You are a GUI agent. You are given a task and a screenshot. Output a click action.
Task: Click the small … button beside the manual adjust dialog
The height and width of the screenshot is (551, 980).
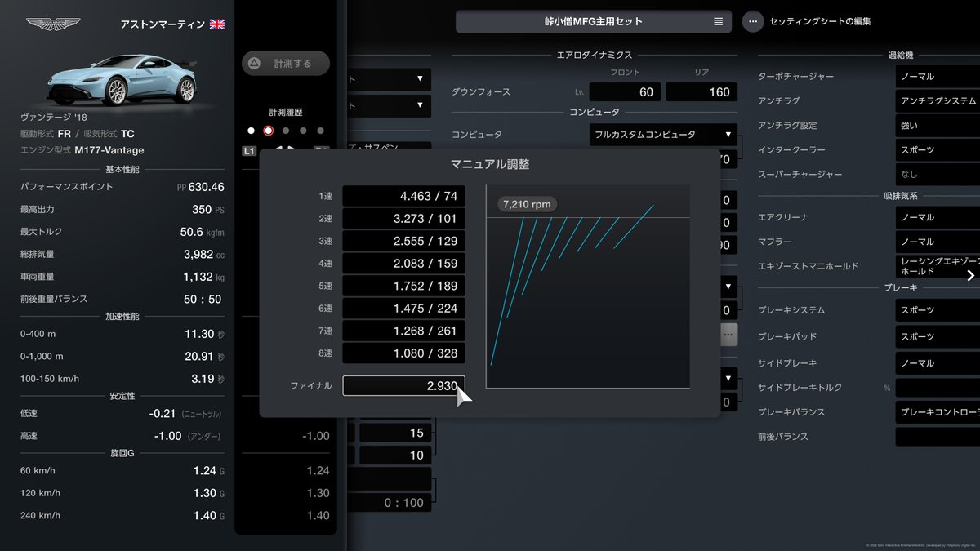[x=728, y=334]
